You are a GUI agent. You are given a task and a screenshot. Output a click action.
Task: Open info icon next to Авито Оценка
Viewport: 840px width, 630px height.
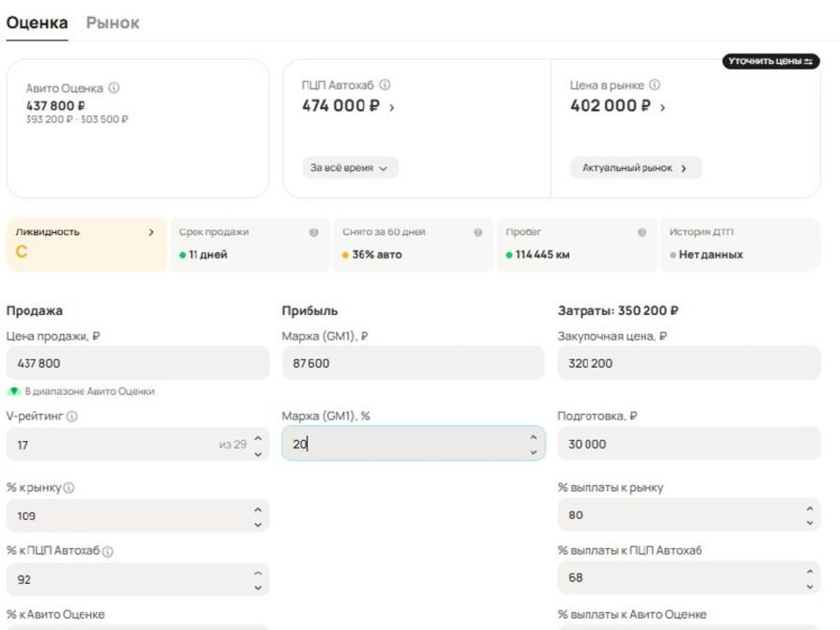tap(114, 87)
